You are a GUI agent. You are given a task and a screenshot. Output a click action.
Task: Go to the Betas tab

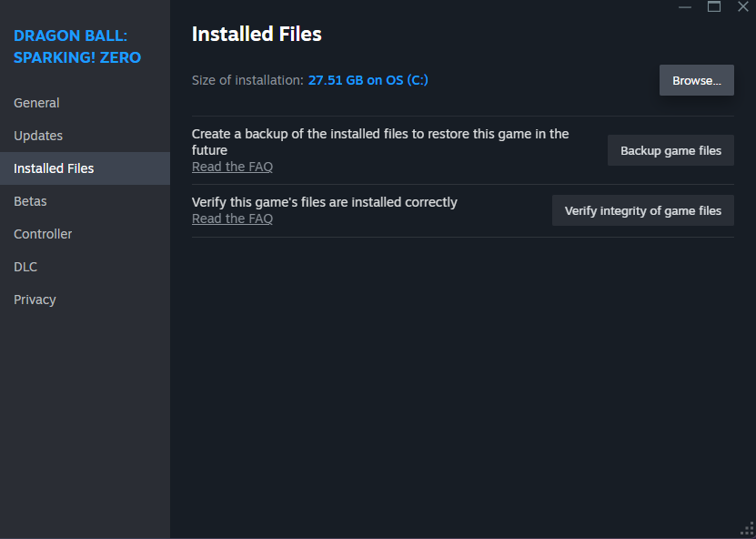coord(30,201)
